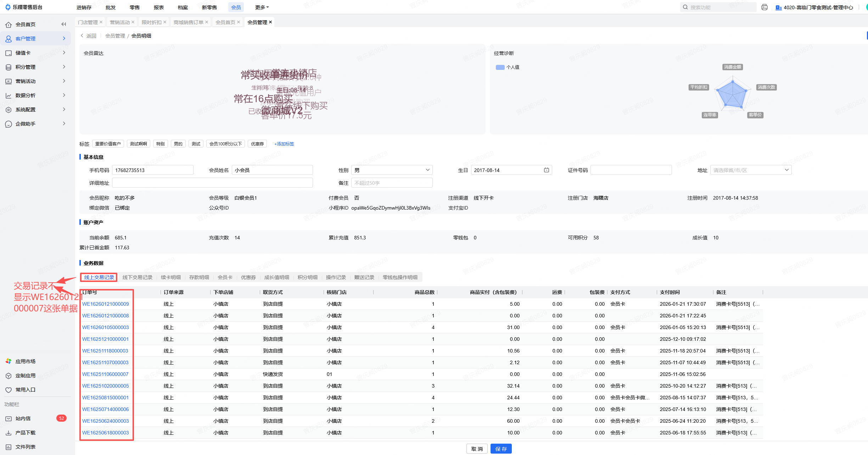Image resolution: width=868 pixels, height=455 pixels.
Task: Click the 保存 button
Action: [x=501, y=449]
